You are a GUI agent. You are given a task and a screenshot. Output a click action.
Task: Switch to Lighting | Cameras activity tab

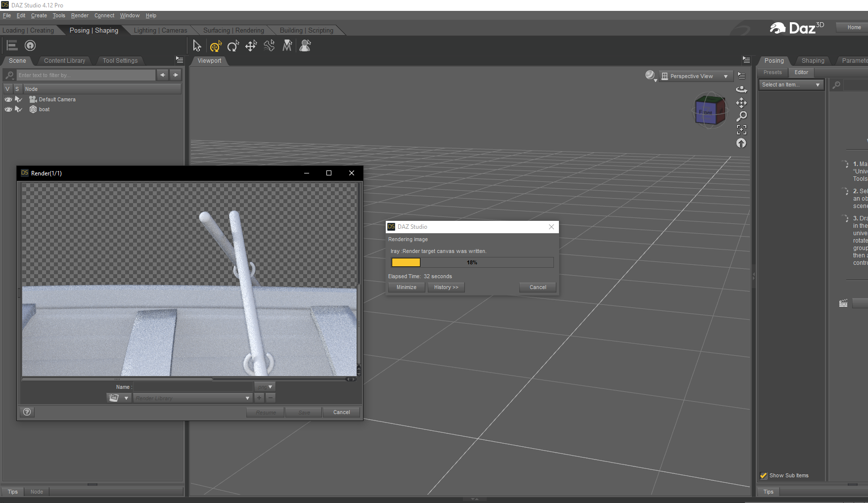coord(160,30)
